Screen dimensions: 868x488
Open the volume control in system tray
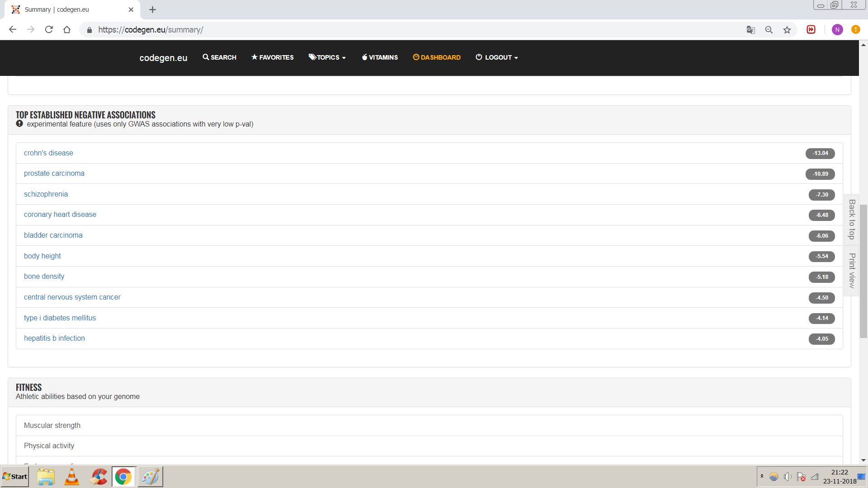(788, 477)
